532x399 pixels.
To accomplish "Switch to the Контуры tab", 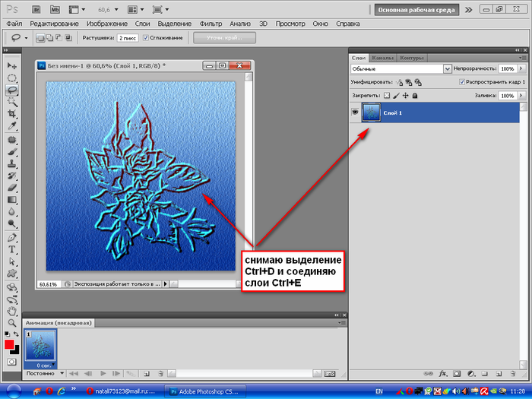I will tap(412, 58).
